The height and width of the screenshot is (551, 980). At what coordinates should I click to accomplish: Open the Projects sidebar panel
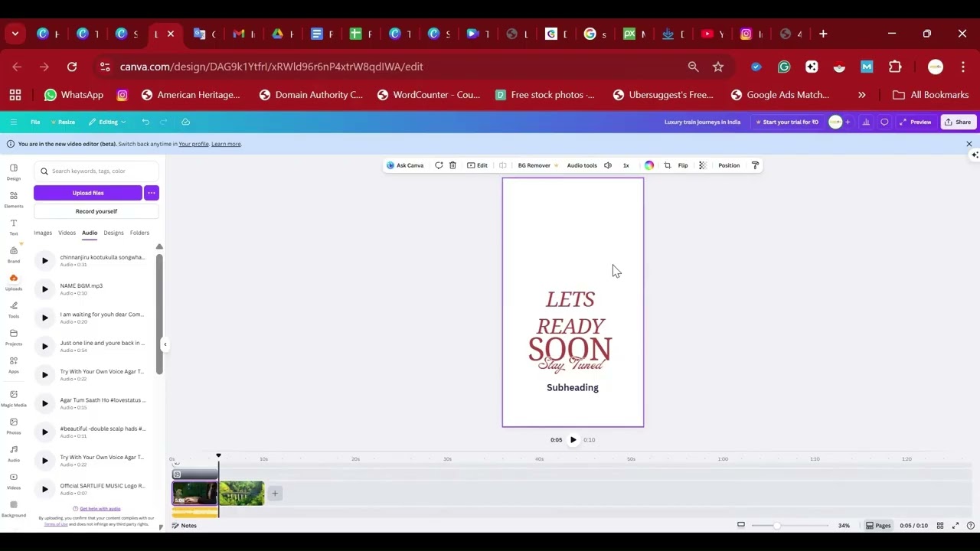pos(14,337)
